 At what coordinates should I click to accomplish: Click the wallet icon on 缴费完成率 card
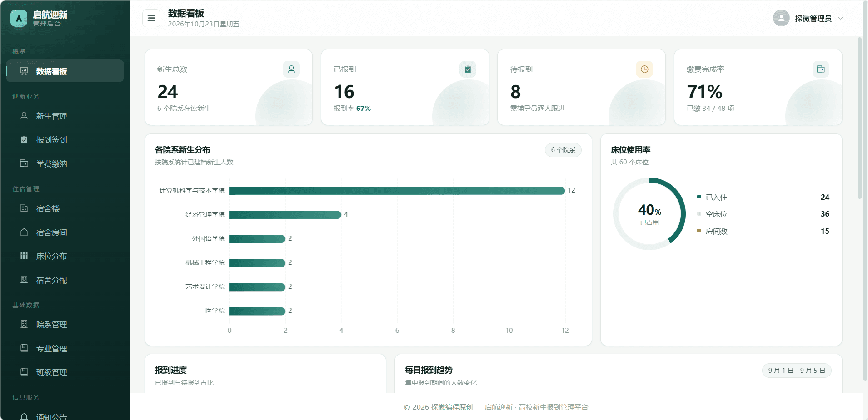[x=821, y=69]
